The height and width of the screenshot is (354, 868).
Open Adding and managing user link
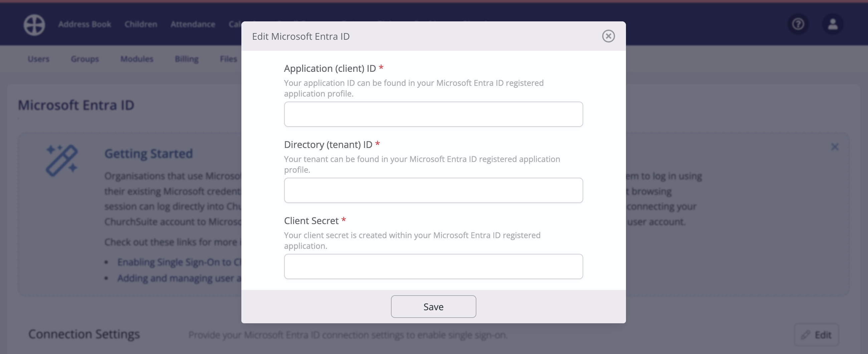179,278
